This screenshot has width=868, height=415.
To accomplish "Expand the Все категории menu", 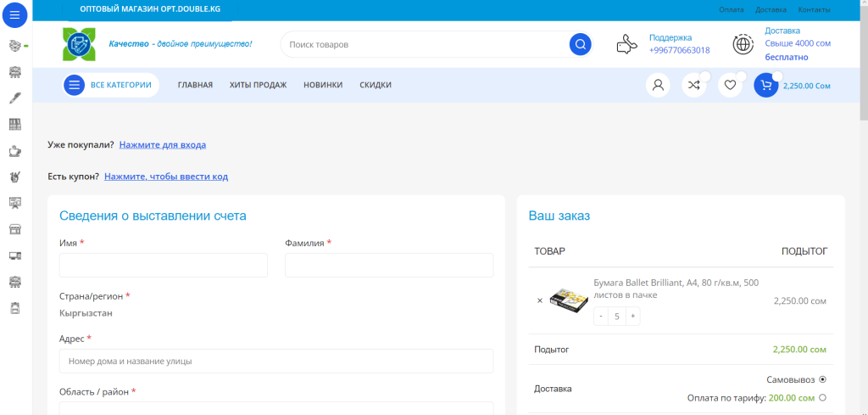I will point(111,85).
